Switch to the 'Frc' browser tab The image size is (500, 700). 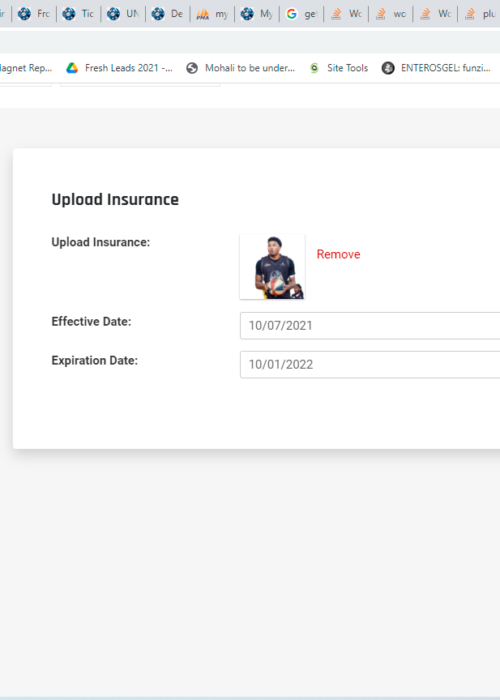click(34, 14)
